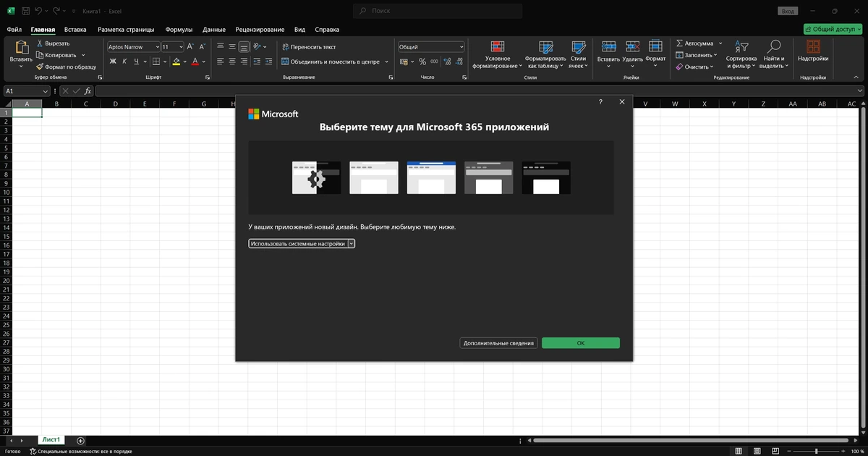Align text to middle of cell

(233, 46)
